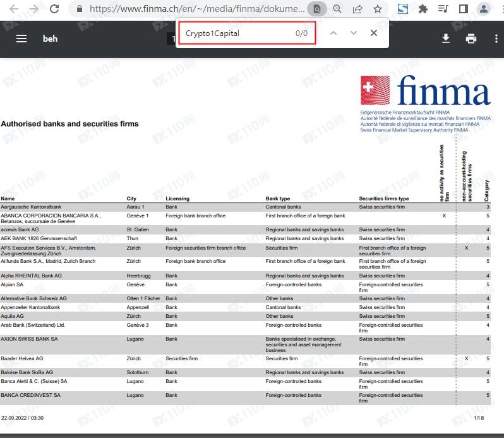Open the media control icon in toolbar
Viewport: 504px width, 438px height.
coord(443,9)
